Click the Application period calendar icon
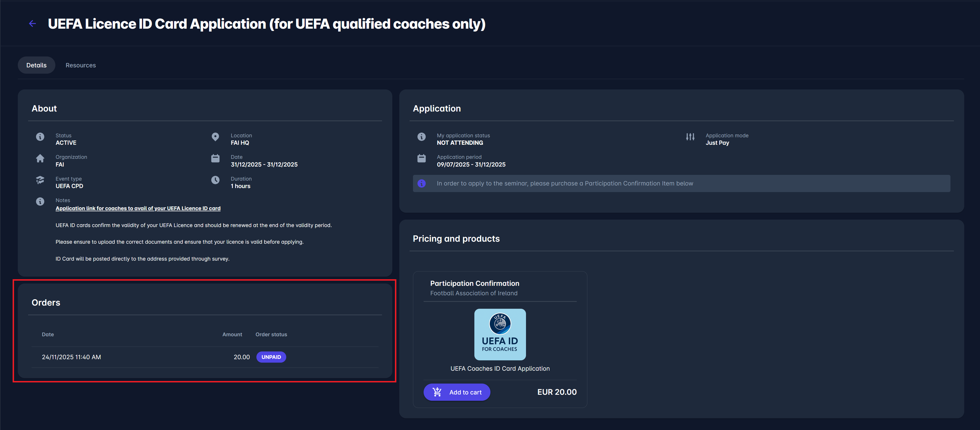This screenshot has height=430, width=980. (x=422, y=158)
